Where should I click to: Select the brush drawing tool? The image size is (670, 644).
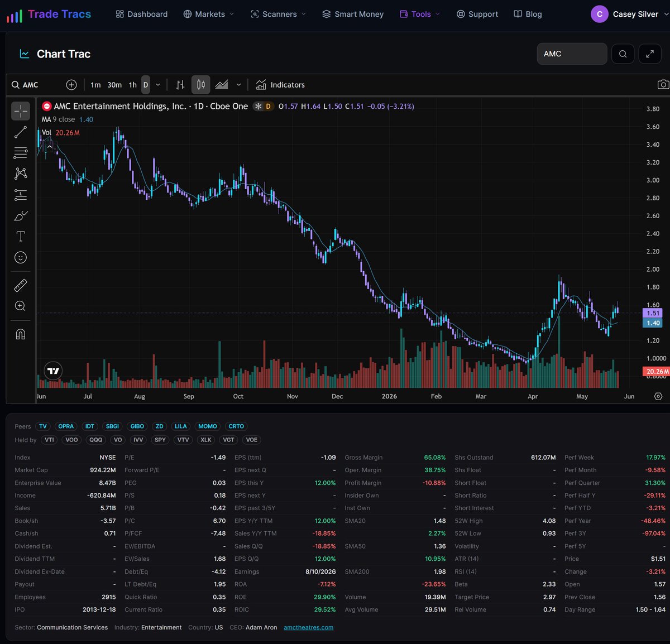click(x=21, y=215)
